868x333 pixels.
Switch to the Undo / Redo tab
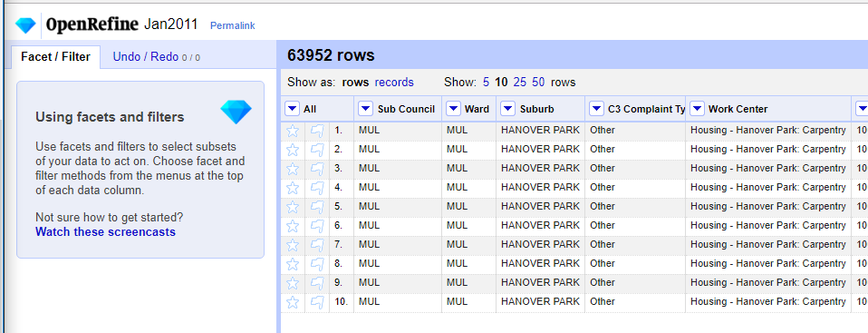point(157,56)
